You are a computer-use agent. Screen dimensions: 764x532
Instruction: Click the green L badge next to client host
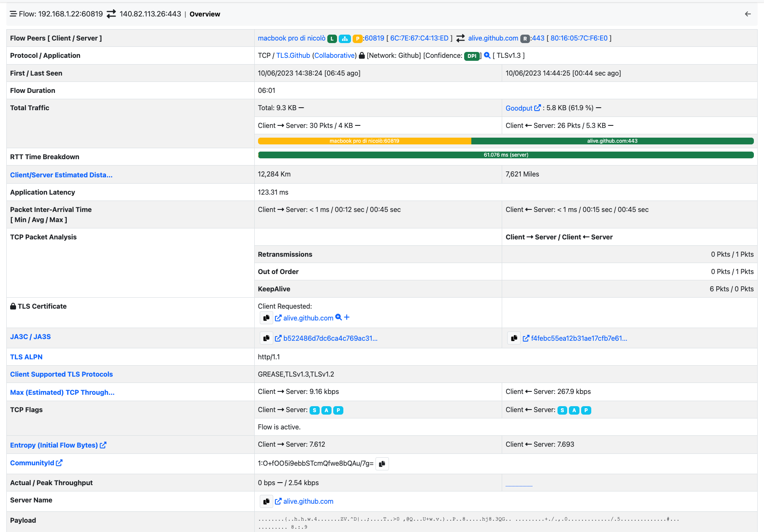tap(332, 38)
